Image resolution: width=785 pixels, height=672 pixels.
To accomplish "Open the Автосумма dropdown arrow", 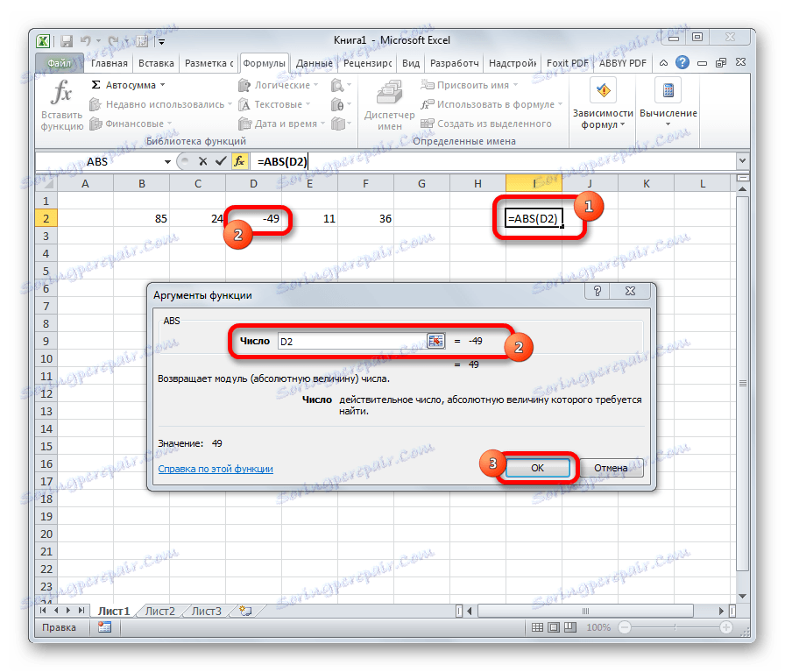I will click(162, 84).
